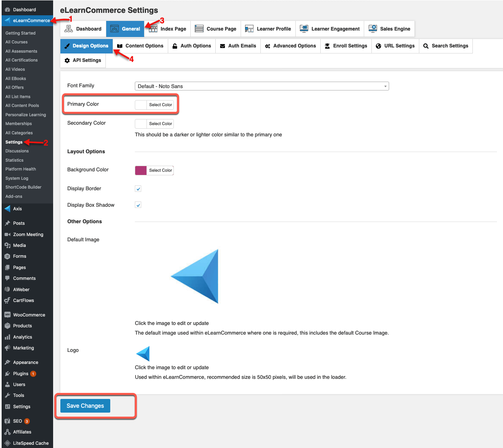This screenshot has width=503, height=448.
Task: Click the Axis logo icon in sidebar
Action: 7,209
